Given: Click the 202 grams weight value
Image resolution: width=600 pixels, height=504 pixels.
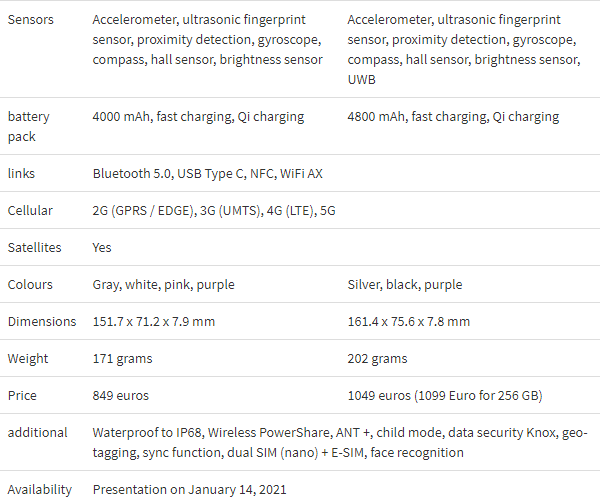Looking at the screenshot, I should [x=377, y=359].
